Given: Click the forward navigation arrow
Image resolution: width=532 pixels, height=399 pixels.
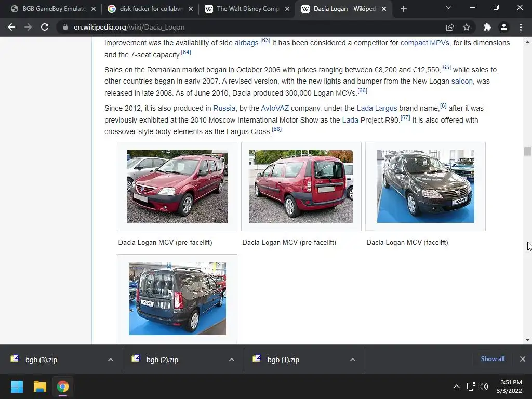Looking at the screenshot, I should (28, 27).
